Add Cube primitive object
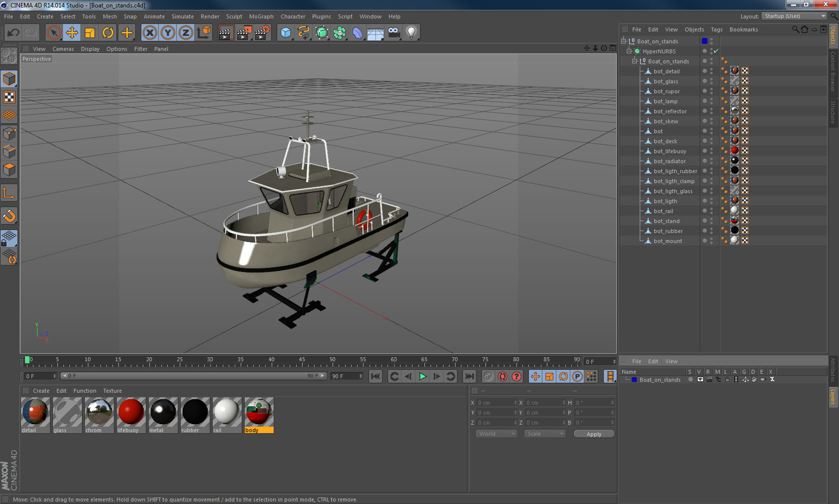Viewport: 839px width, 504px height. (x=286, y=33)
